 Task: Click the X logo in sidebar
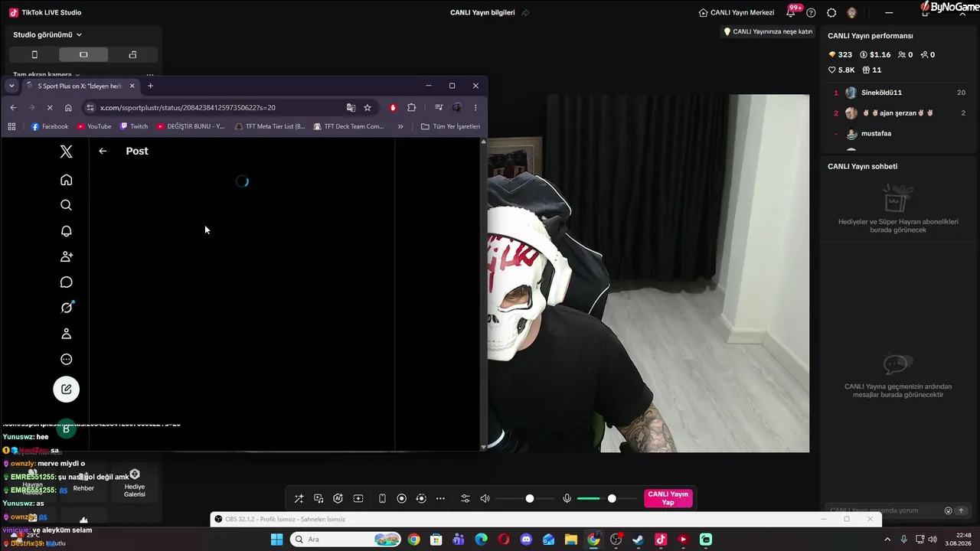[67, 152]
